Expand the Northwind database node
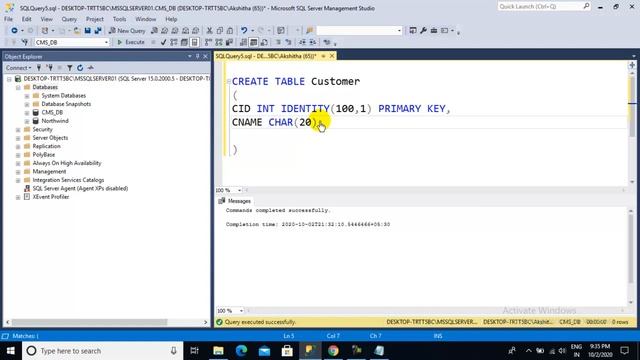 pos(27,121)
